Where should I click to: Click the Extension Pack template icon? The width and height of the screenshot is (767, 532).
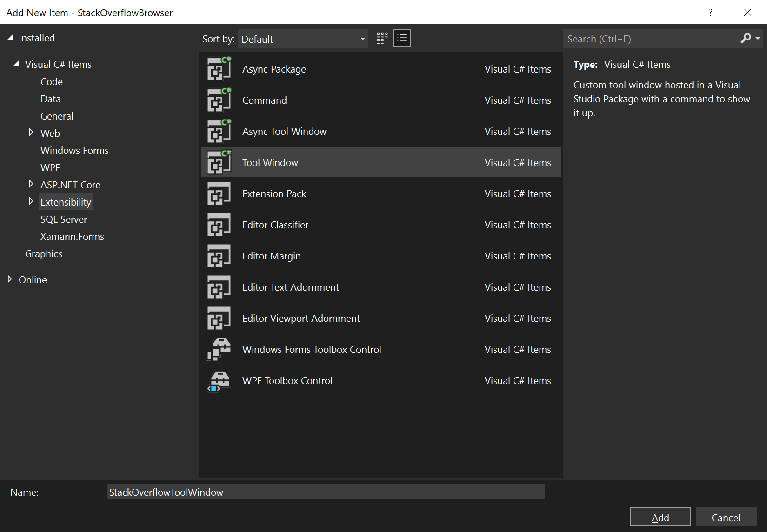[x=219, y=193]
